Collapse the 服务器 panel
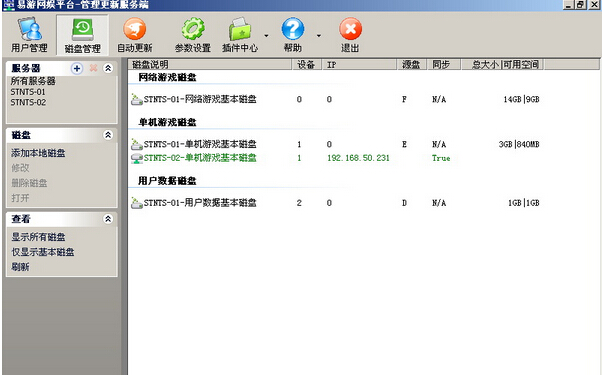Viewport: 602px width, 375px height. [x=108, y=68]
